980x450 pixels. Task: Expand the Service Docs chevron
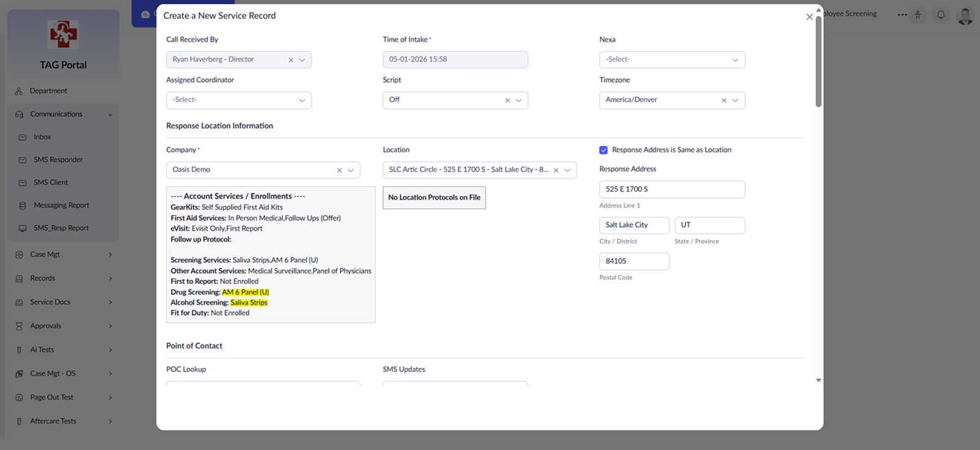[110, 302]
